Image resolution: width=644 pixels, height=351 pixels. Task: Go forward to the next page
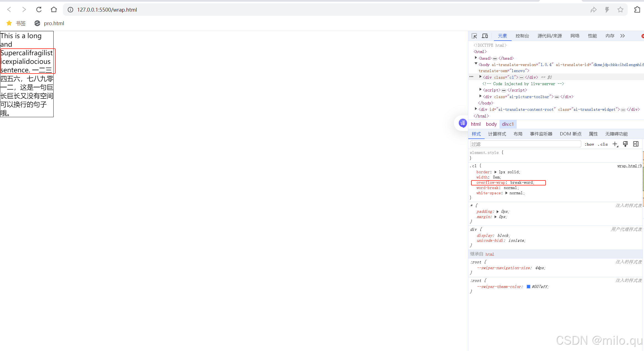pos(24,10)
